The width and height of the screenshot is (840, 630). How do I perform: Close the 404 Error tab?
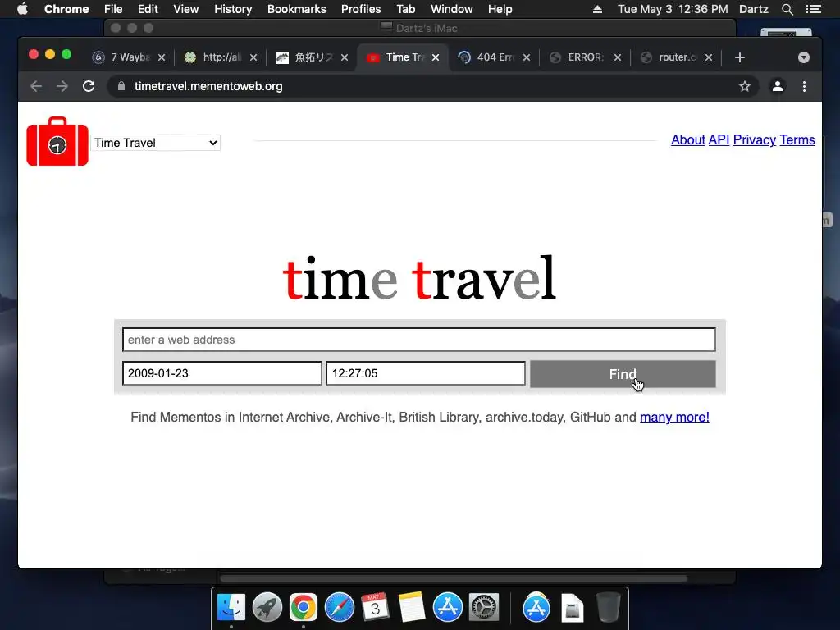[527, 57]
